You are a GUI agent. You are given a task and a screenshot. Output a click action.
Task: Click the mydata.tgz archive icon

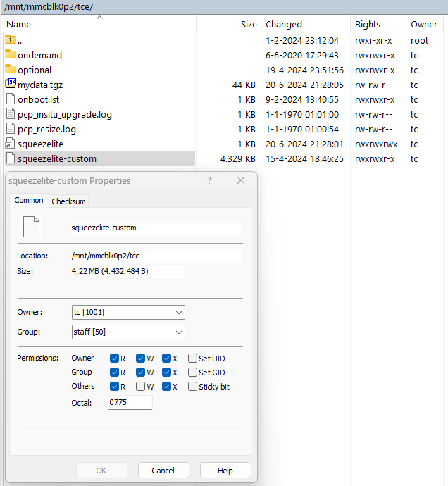(x=11, y=84)
